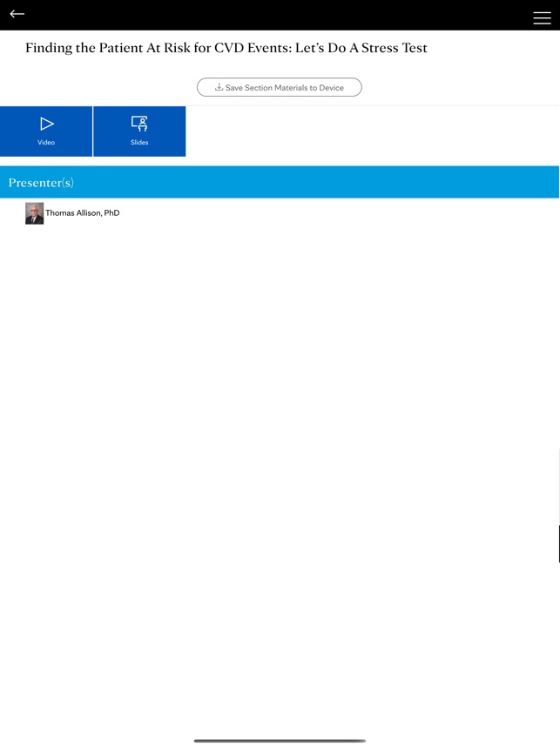Tap the home indicator bar at bottom
The width and height of the screenshot is (560, 747).
tap(280, 740)
